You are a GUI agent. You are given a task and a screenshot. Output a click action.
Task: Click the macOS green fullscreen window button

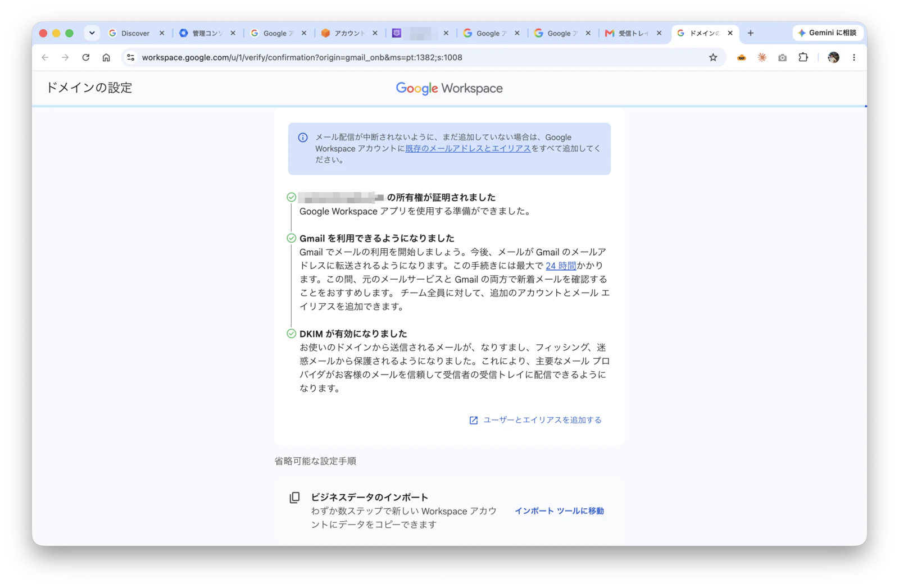click(70, 33)
